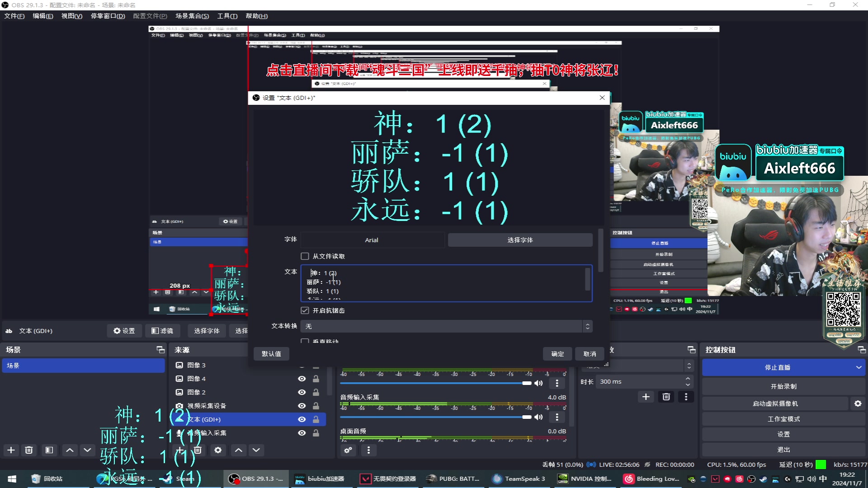Open 滤镜 filters for the text source
Screen dimensions: 868x488
pos(162,331)
